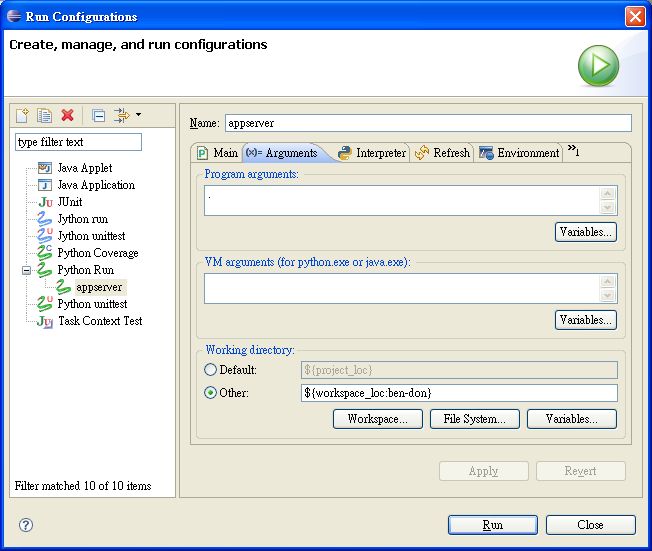Open help via question mark icon
The image size is (652, 551).
[26, 525]
